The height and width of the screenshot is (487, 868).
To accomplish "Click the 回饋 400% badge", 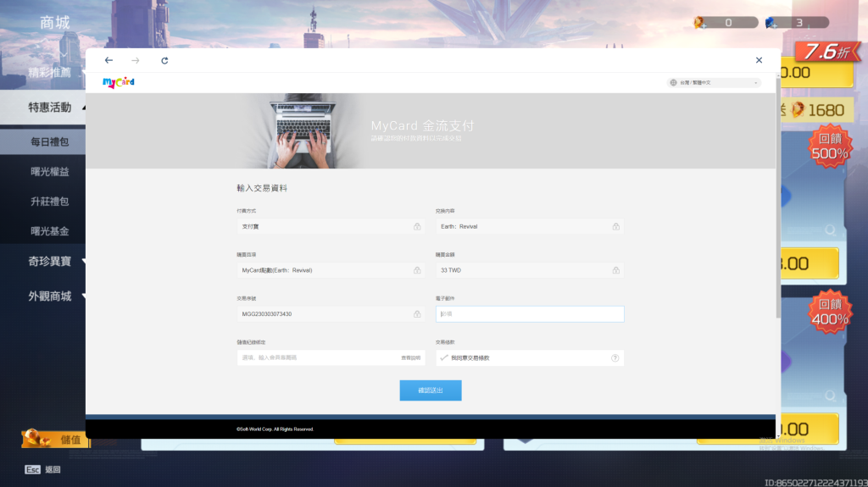I will pos(830,313).
